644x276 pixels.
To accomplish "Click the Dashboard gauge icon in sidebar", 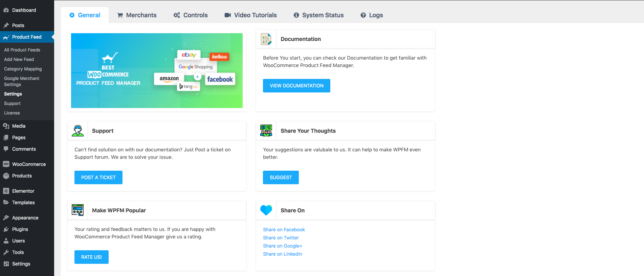I will point(6,10).
